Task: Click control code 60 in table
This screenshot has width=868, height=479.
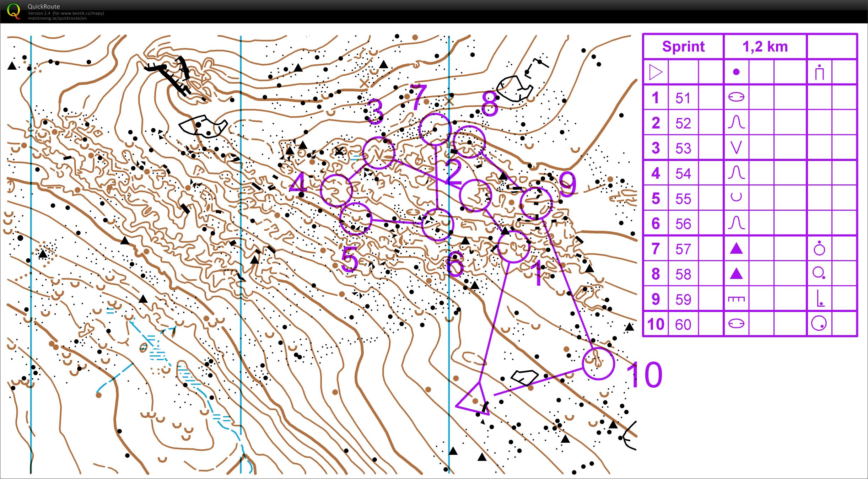Action: tap(683, 324)
